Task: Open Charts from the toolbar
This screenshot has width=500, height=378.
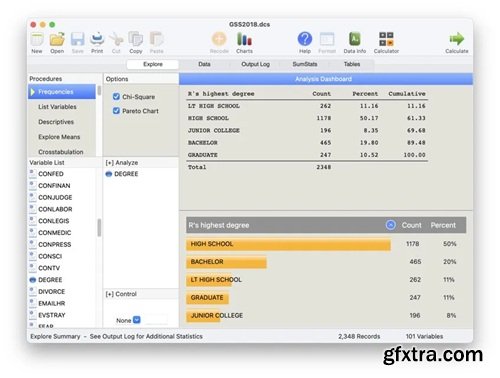Action: click(x=244, y=39)
